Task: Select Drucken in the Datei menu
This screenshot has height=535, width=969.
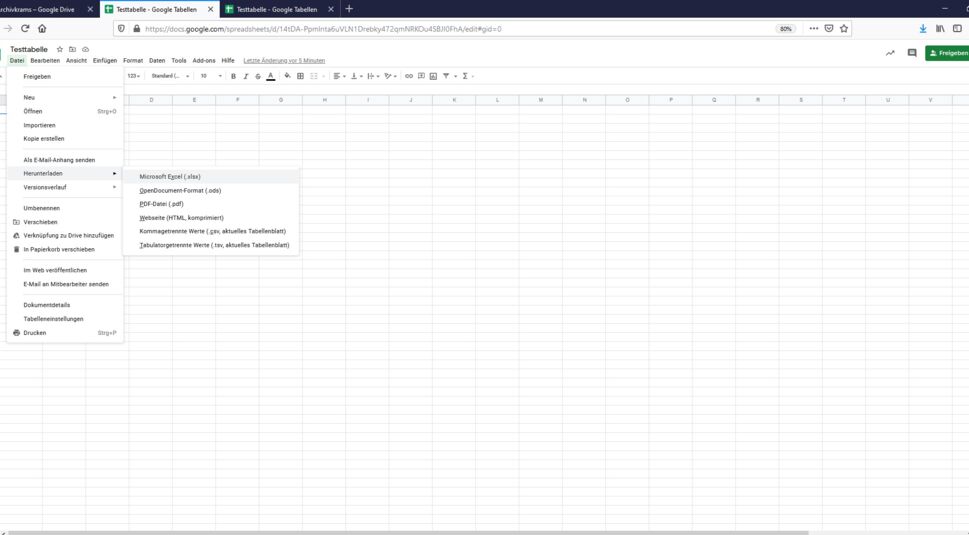Action: (x=65, y=333)
